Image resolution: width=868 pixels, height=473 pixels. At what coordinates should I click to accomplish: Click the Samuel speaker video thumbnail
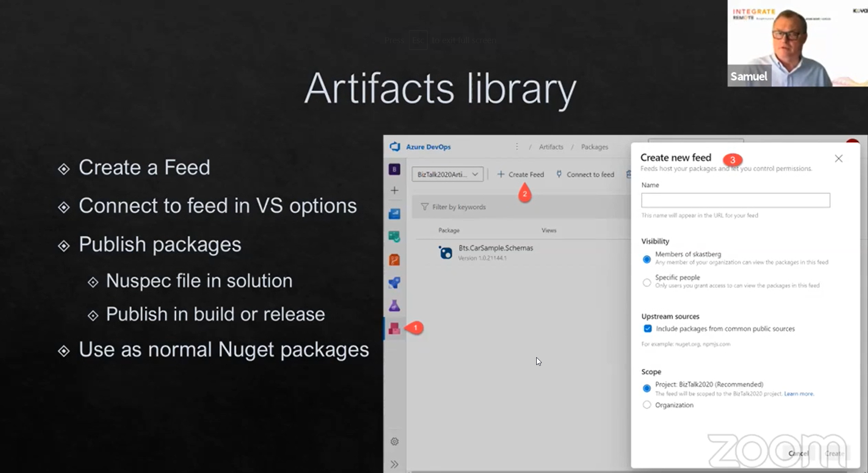798,43
